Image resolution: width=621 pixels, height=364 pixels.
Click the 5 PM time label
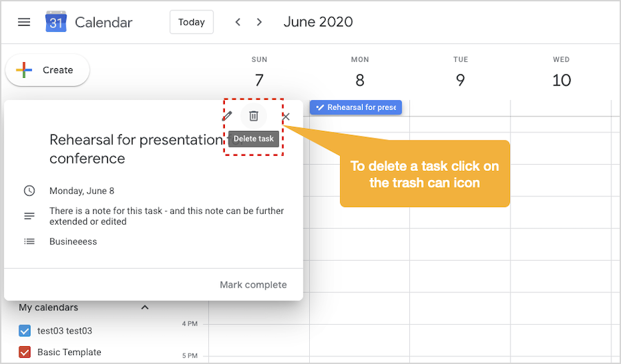pos(190,355)
